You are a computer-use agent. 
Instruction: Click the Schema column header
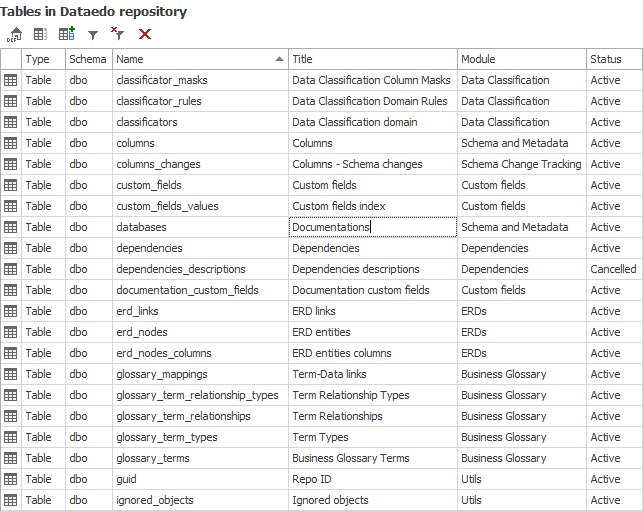click(x=88, y=59)
